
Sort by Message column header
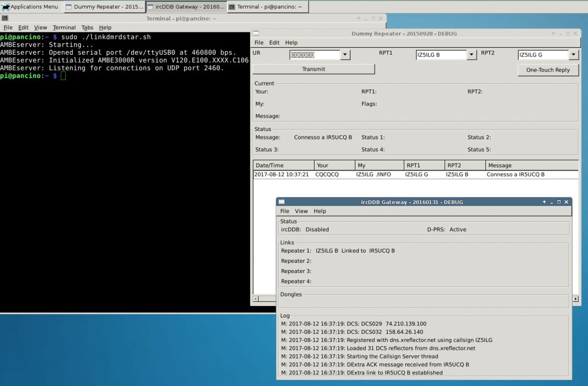(532, 165)
